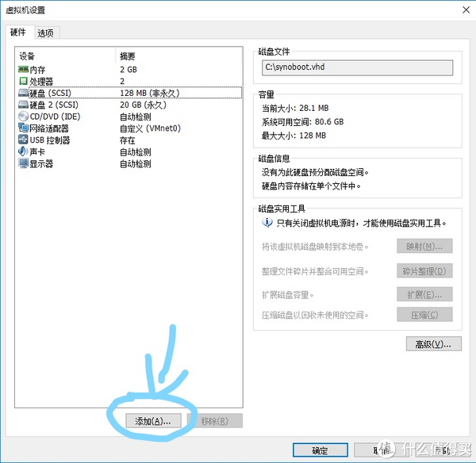Click the processor (处理器) chip icon
Image resolution: width=476 pixels, height=463 pixels.
coord(23,81)
